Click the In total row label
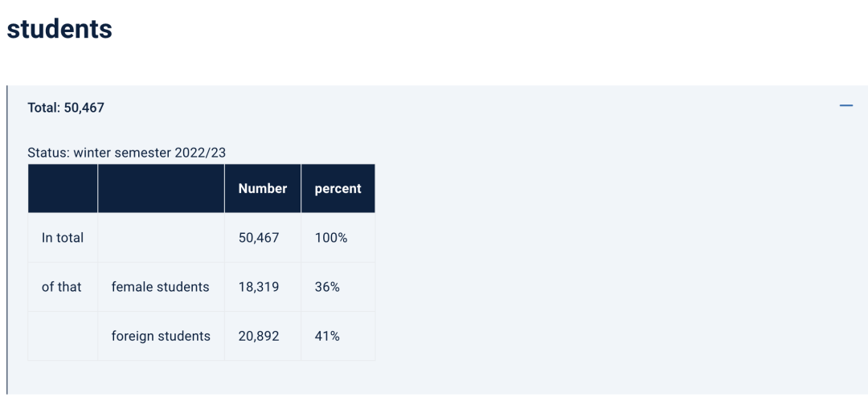868x401 pixels. (x=63, y=238)
